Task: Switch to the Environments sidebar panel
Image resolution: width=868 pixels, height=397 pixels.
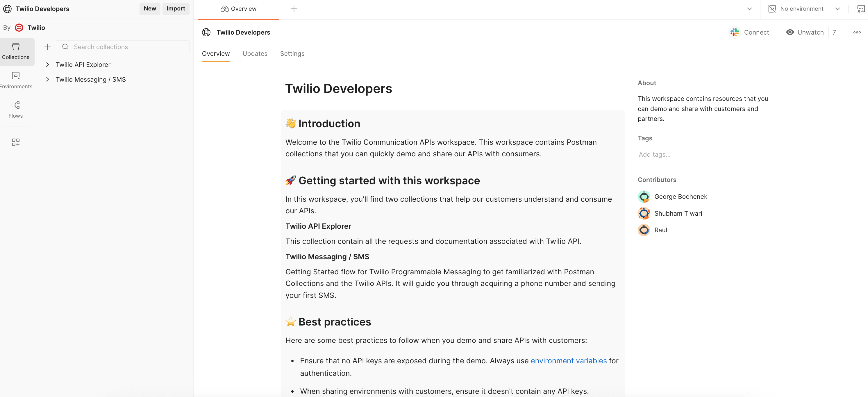Action: click(16, 80)
